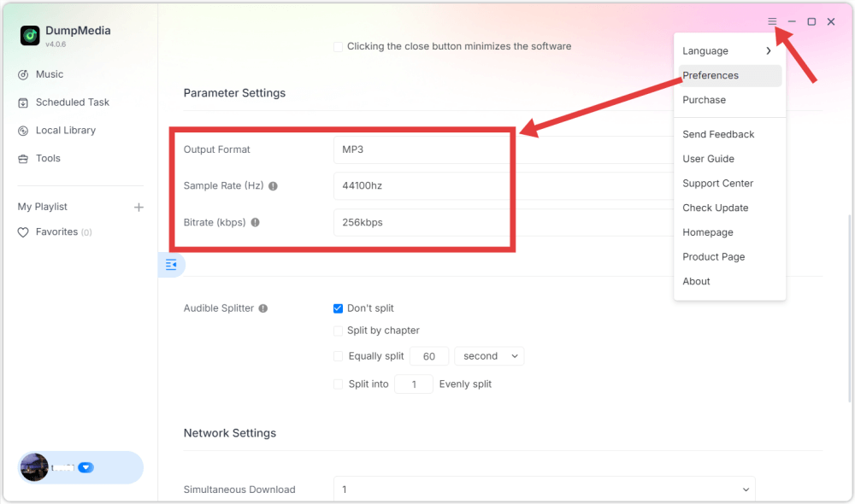Uncheck the Don't split checkbox

pos(339,308)
